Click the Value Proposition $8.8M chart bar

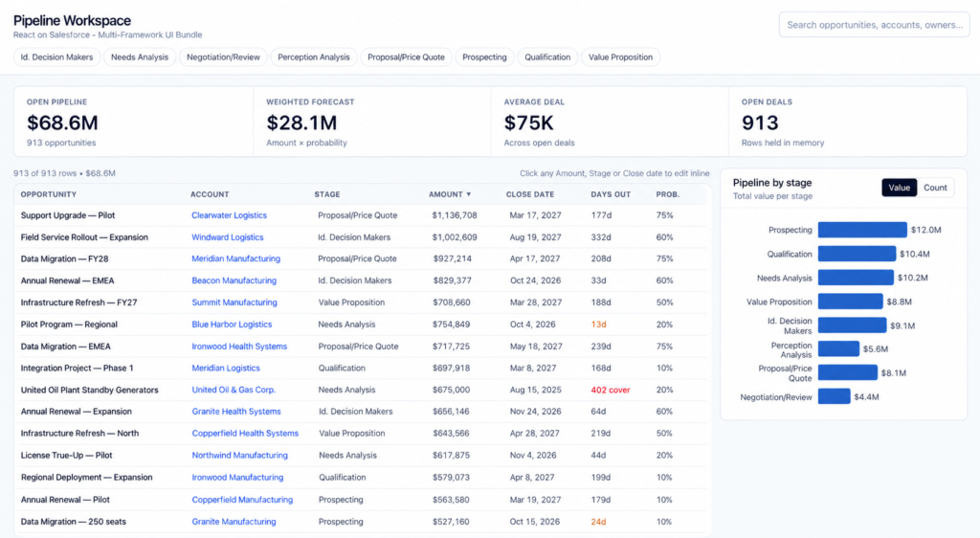851,302
